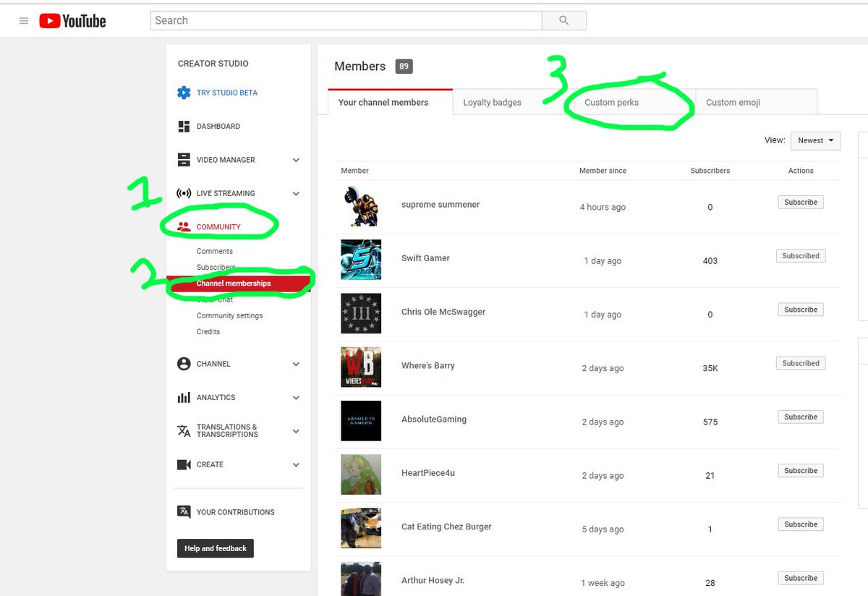Click supreme summener's avatar
868x596 pixels.
pyautogui.click(x=361, y=206)
